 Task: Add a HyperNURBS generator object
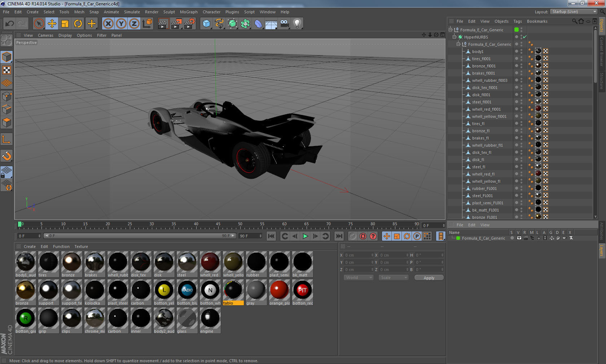point(232,24)
